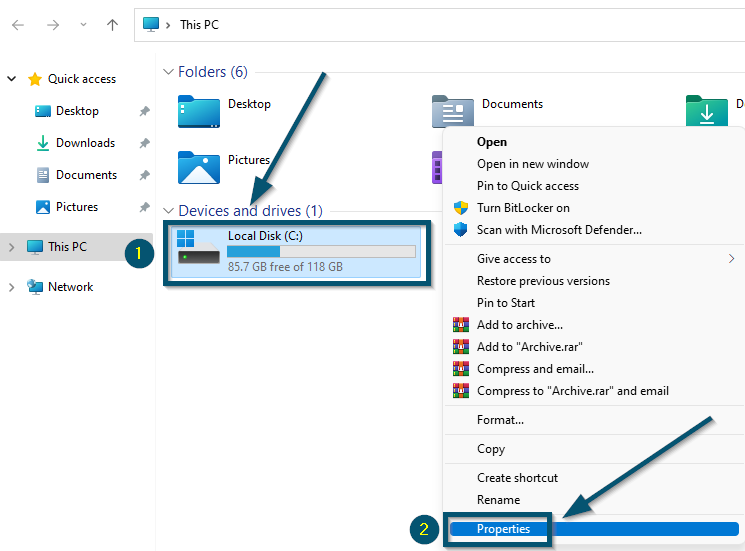Open Desktop in the sidebar
The width and height of the screenshot is (745, 551).
pyautogui.click(x=77, y=111)
